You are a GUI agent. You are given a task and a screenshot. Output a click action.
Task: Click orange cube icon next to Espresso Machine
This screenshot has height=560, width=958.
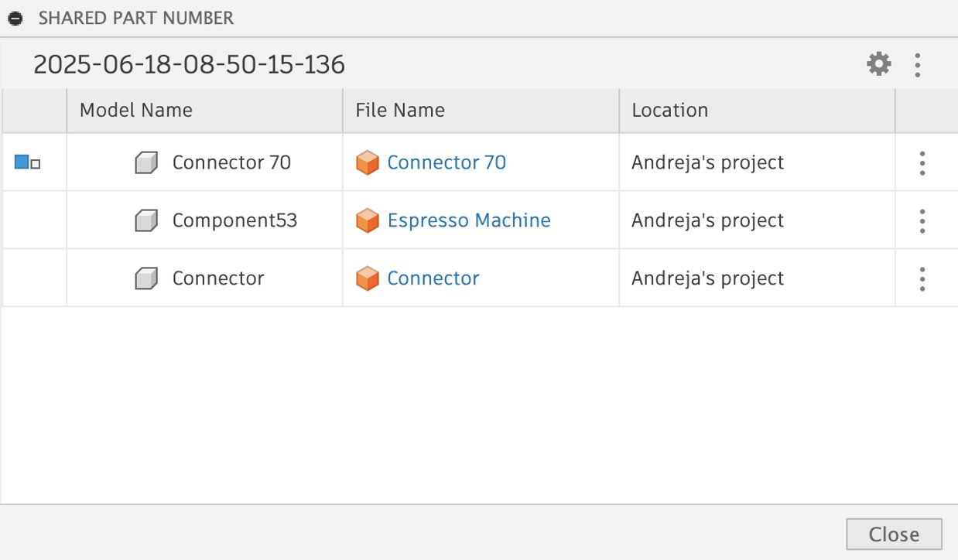(367, 221)
